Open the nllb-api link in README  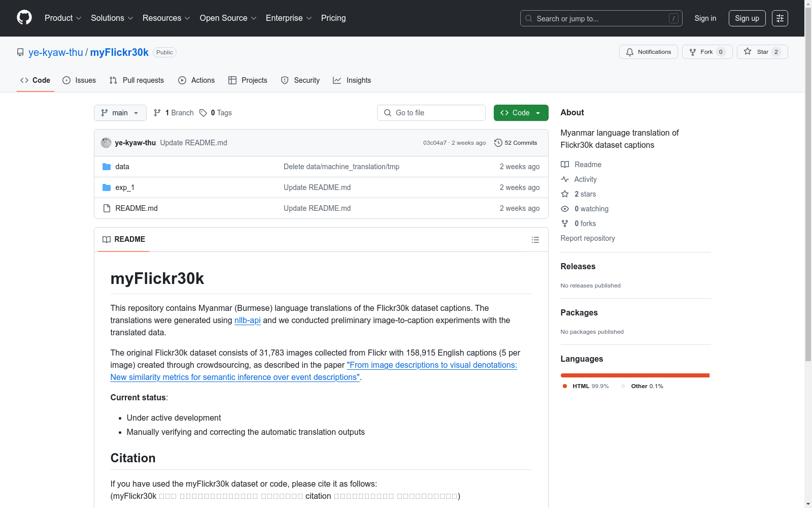(248, 320)
